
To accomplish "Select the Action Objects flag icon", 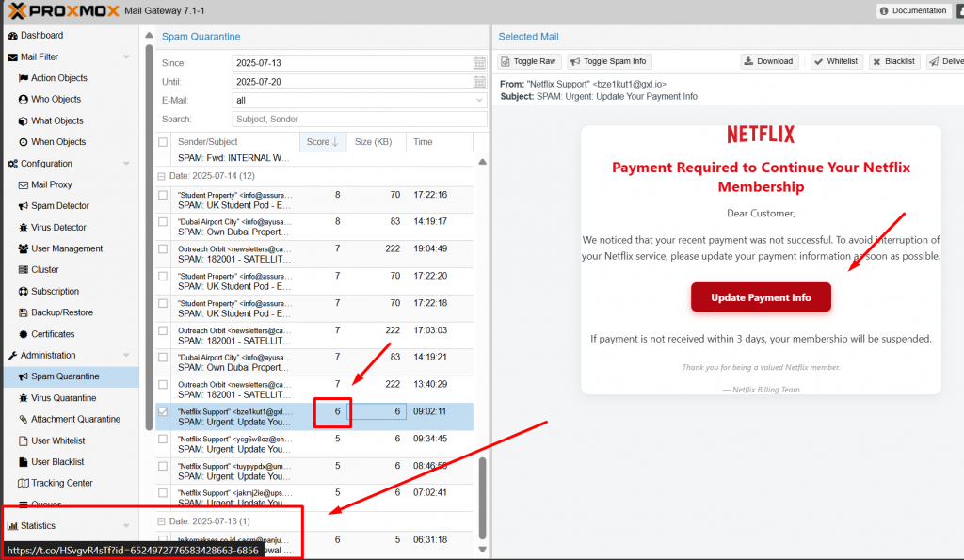I will (x=24, y=78).
